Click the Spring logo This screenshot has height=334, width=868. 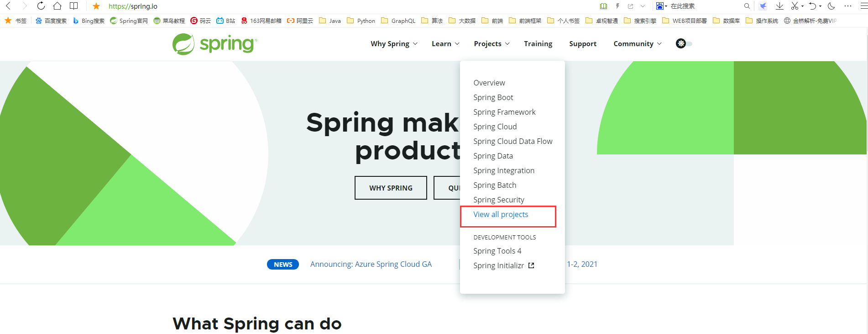click(215, 44)
